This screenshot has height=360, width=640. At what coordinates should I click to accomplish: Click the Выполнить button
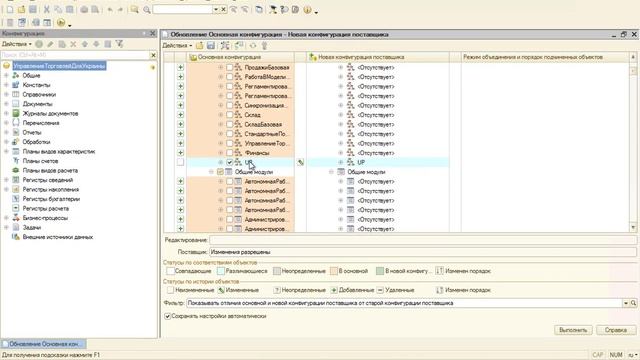[573, 330]
